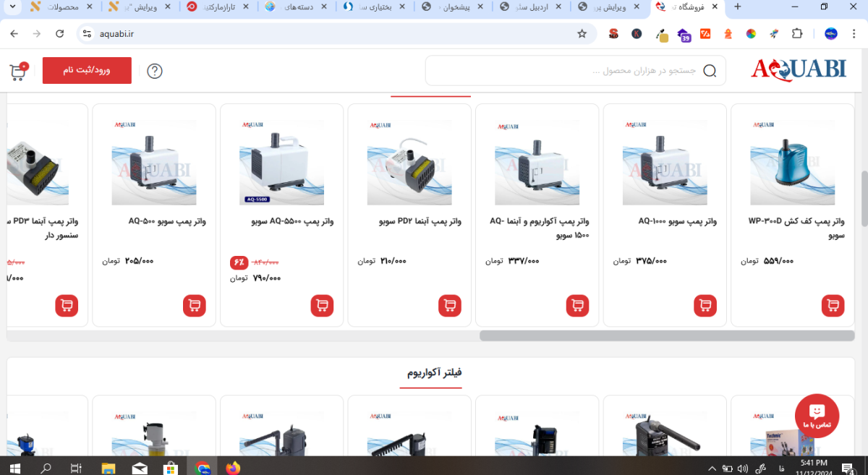Close the active فروشگاه tab
868x475 pixels.
(x=715, y=7)
